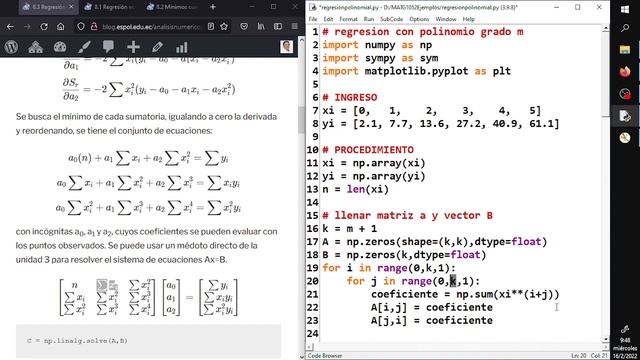The width and height of the screenshot is (640, 360).
Task: Open the Window menu in IDLE
Action: pos(446,19)
